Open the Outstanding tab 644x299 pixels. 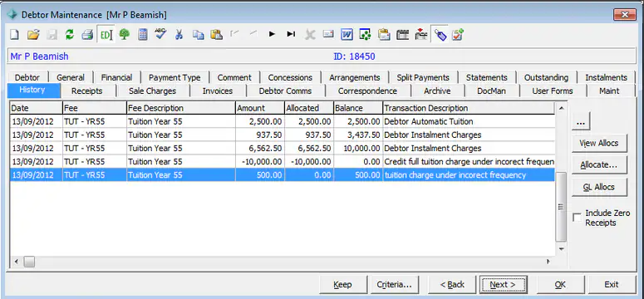pyautogui.click(x=546, y=77)
